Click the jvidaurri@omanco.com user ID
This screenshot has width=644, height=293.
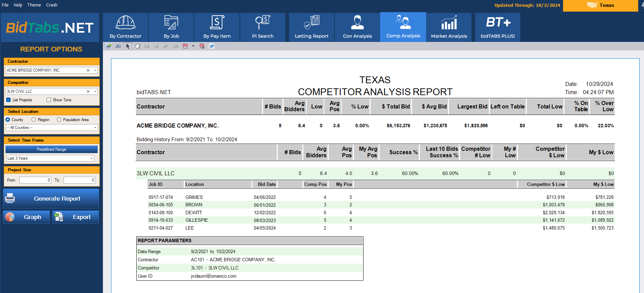(x=214, y=276)
